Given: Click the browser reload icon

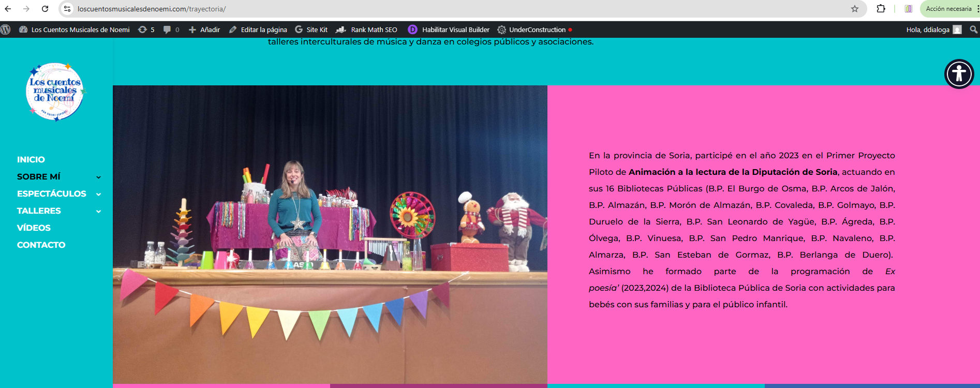Looking at the screenshot, I should pyautogui.click(x=45, y=9).
